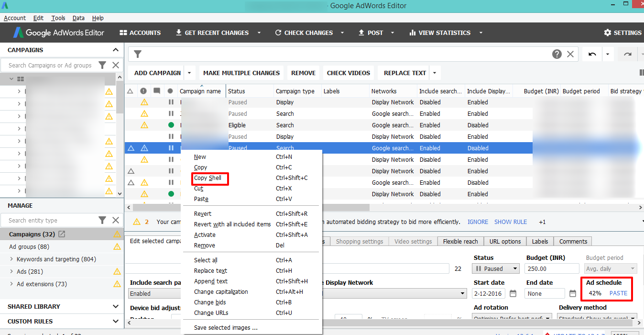Open the Settings gear

pos(622,33)
